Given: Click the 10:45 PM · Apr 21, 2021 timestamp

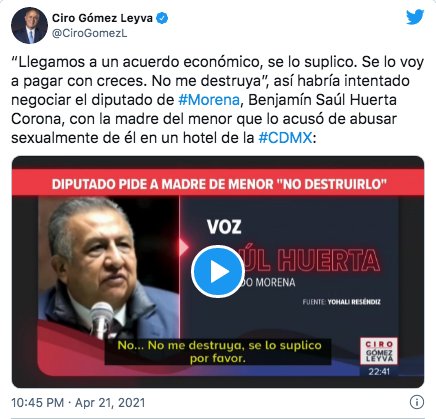Looking at the screenshot, I should 78,403.
